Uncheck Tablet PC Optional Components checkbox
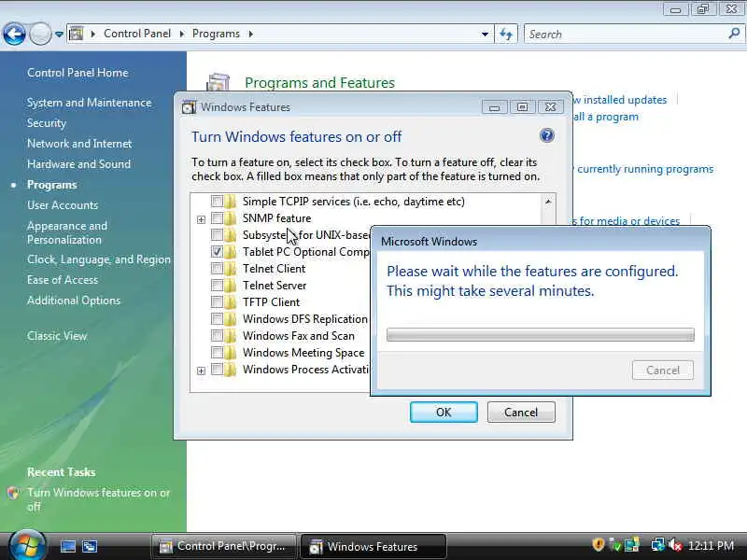747x560 pixels. (217, 251)
